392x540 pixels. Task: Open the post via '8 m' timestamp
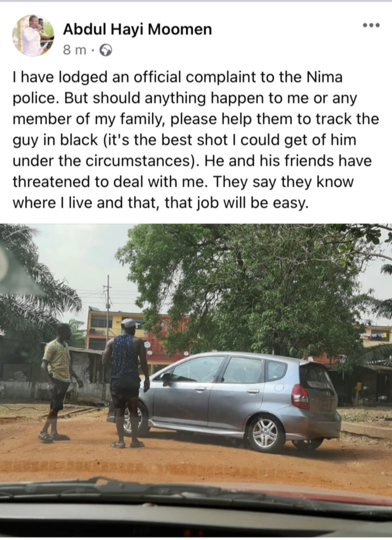pos(75,51)
